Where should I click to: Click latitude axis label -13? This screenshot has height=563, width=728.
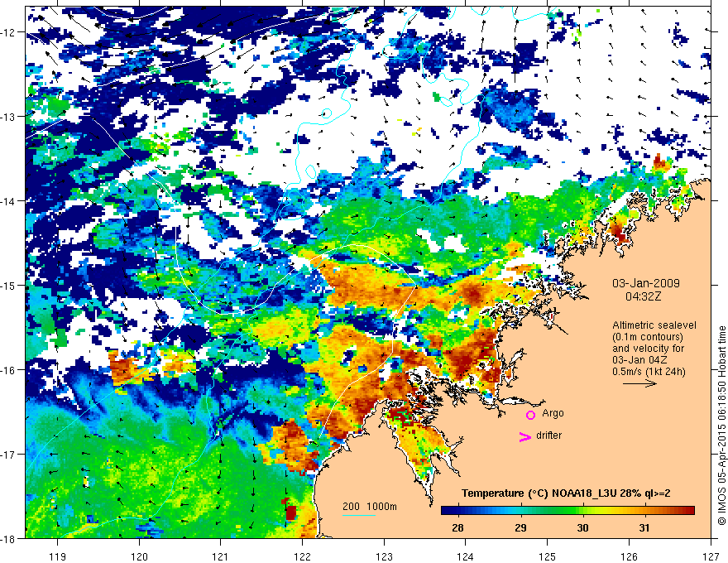click(8, 117)
